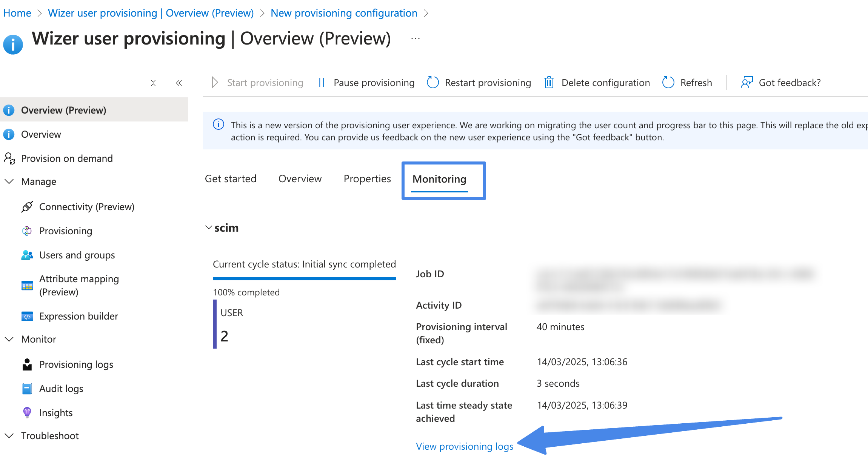The image size is (868, 455).
Task: Collapse the scim section chevron
Action: coord(208,227)
